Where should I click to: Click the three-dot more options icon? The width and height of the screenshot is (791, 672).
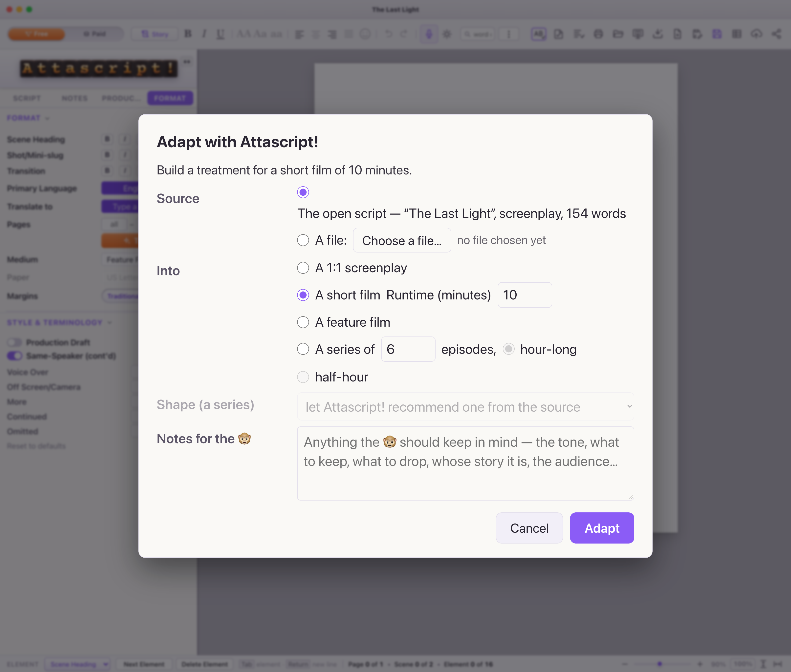click(x=508, y=34)
